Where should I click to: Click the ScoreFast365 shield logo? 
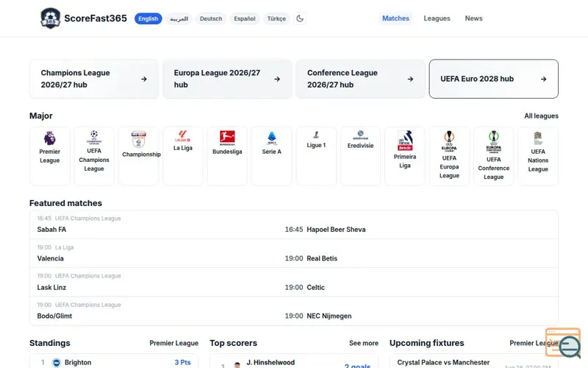(x=50, y=18)
